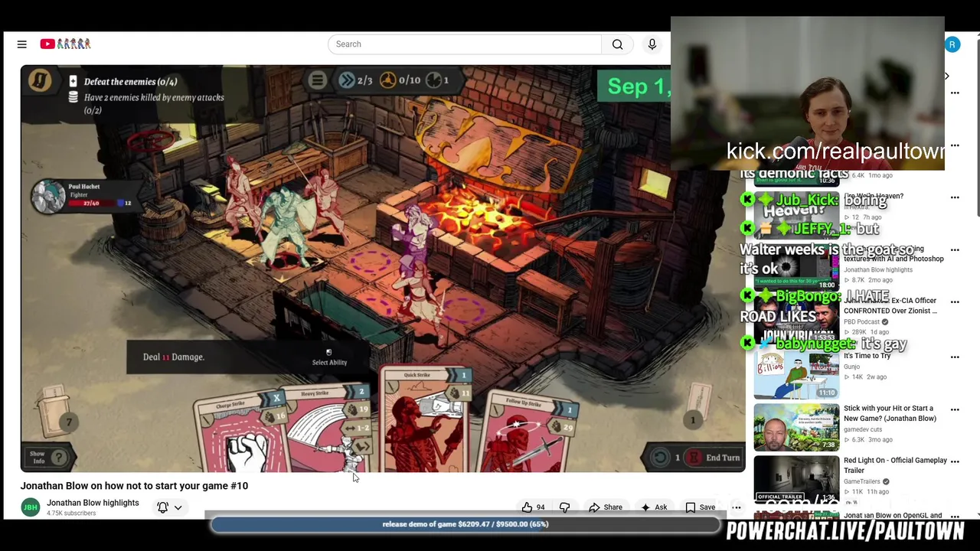Open options menu for "Heaven?" video row
Image resolution: width=980 pixels, height=551 pixels.
(x=955, y=197)
